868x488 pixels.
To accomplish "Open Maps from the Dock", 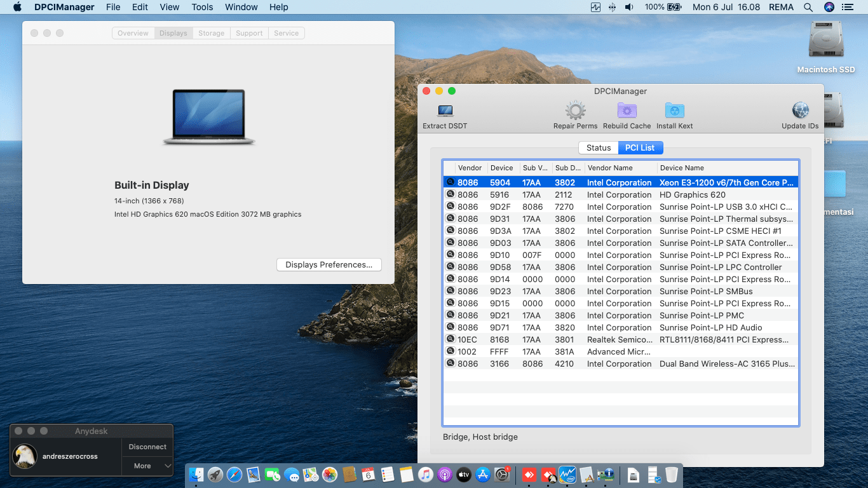I will 311,474.
